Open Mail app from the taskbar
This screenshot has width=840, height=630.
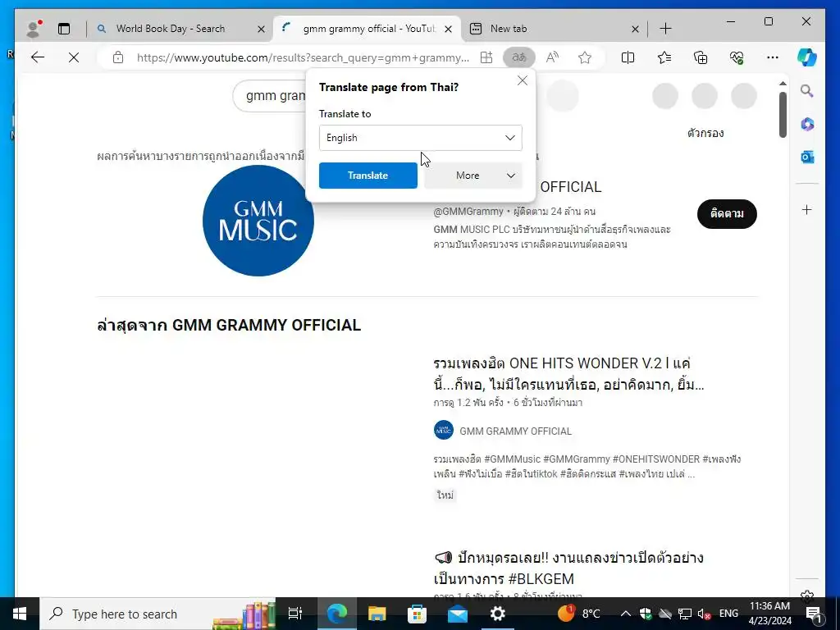[x=458, y=614]
